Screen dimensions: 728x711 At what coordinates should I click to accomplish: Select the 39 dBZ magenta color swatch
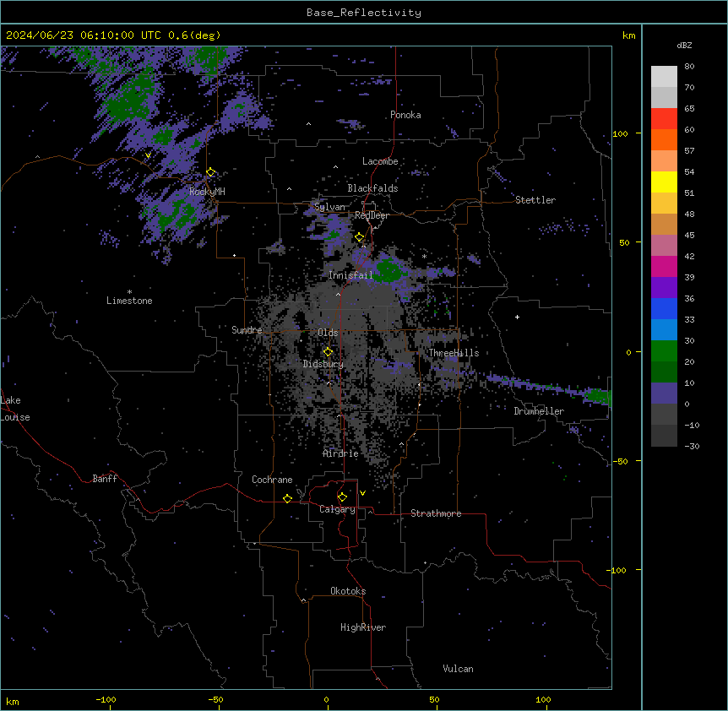coord(664,267)
